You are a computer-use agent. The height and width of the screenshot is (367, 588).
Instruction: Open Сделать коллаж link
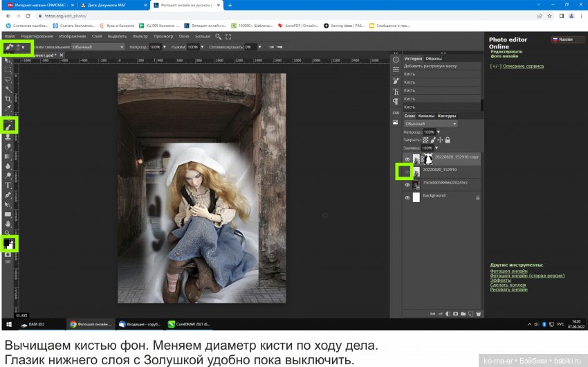(508, 285)
